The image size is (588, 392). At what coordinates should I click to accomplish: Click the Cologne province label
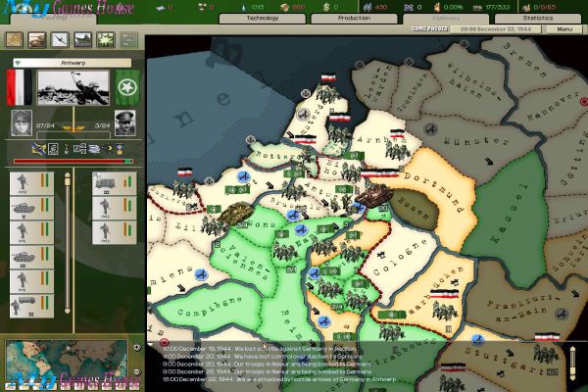[400, 258]
